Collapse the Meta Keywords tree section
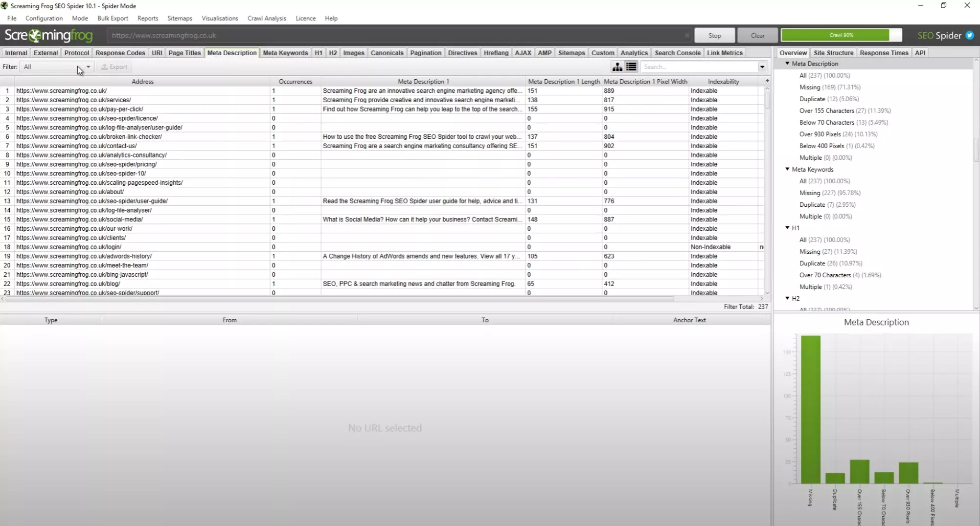Image resolution: width=980 pixels, height=526 pixels. click(787, 169)
